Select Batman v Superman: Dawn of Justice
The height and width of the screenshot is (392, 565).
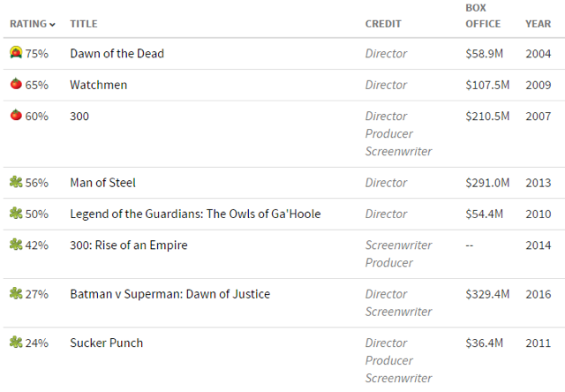pyautogui.click(x=170, y=294)
